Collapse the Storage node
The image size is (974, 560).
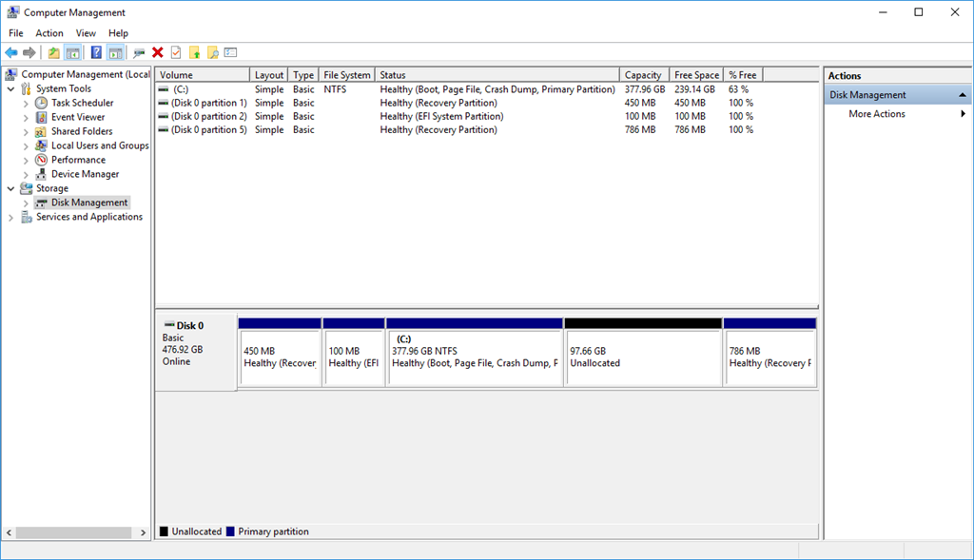10,188
